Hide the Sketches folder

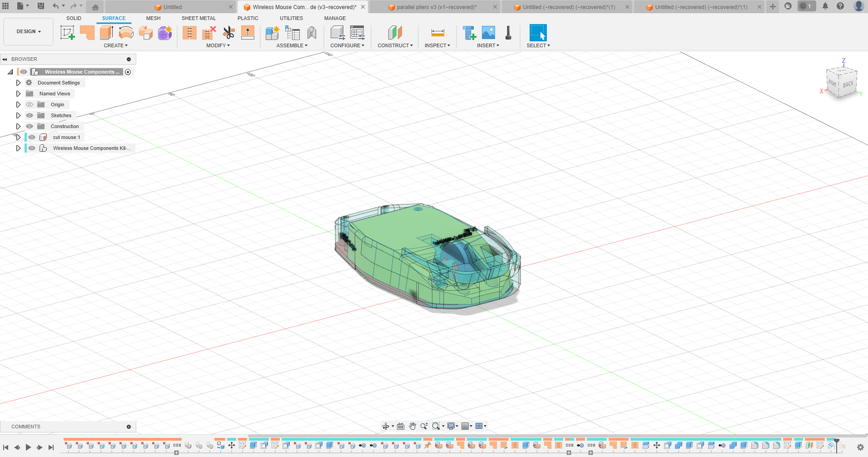tap(30, 115)
